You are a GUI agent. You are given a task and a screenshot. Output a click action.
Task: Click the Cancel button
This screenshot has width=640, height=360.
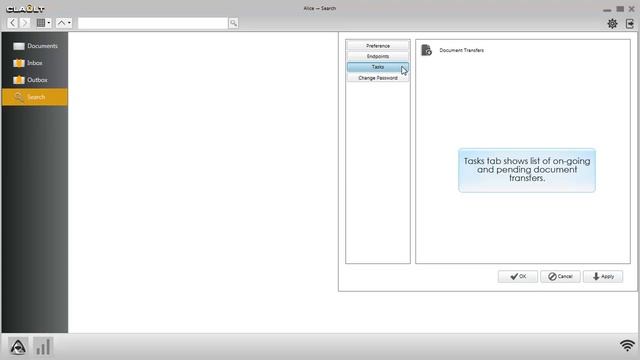[560, 276]
